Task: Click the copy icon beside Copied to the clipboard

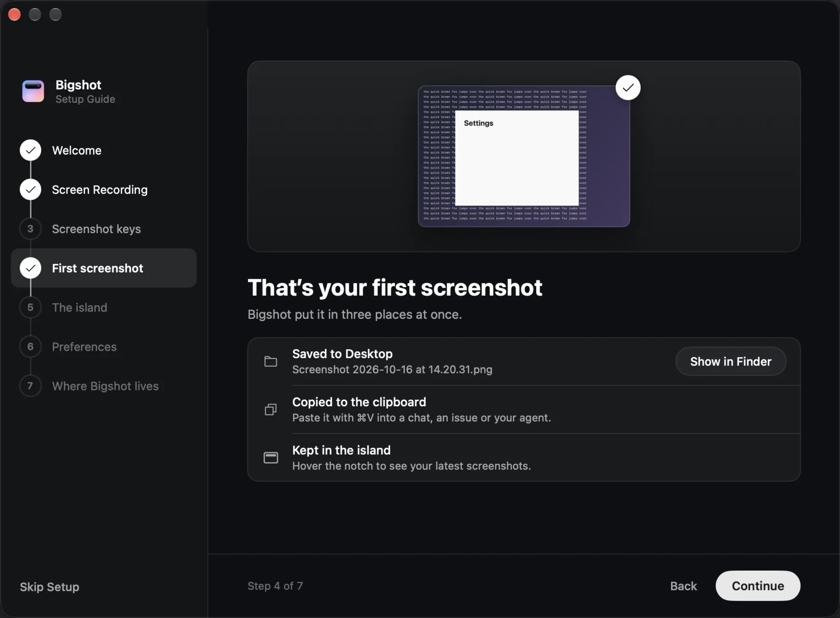Action: pyautogui.click(x=271, y=409)
